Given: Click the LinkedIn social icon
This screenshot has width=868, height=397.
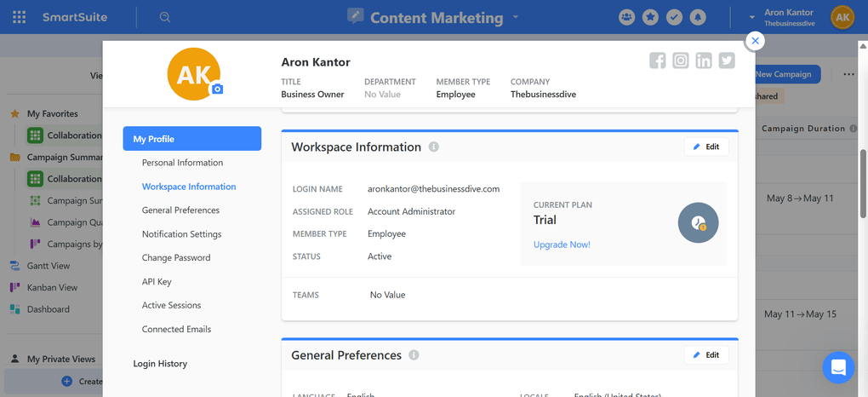Looking at the screenshot, I should tap(704, 60).
